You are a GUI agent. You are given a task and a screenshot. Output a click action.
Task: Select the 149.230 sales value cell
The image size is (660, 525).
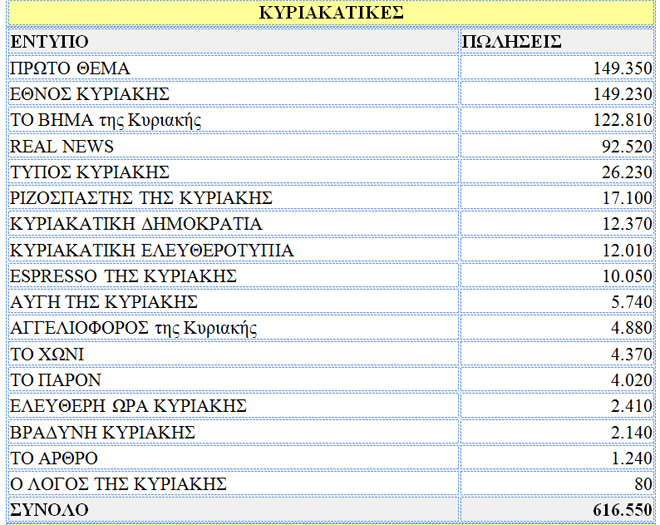621,94
